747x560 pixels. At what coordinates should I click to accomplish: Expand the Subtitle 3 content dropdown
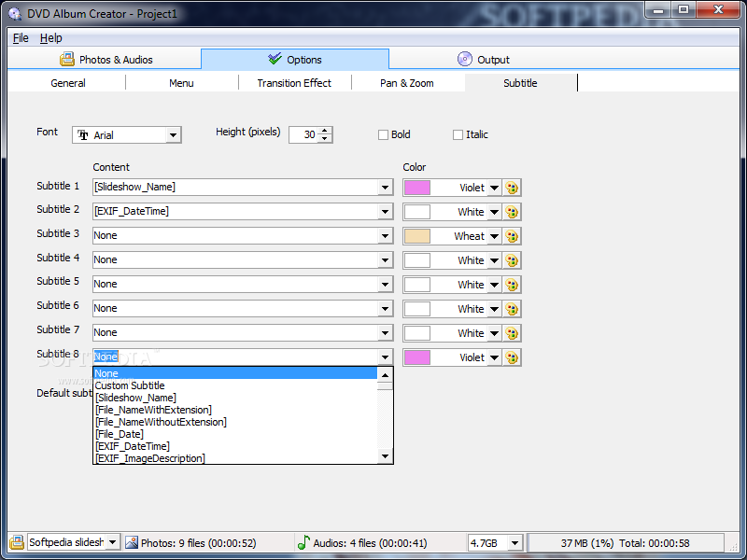[385, 236]
